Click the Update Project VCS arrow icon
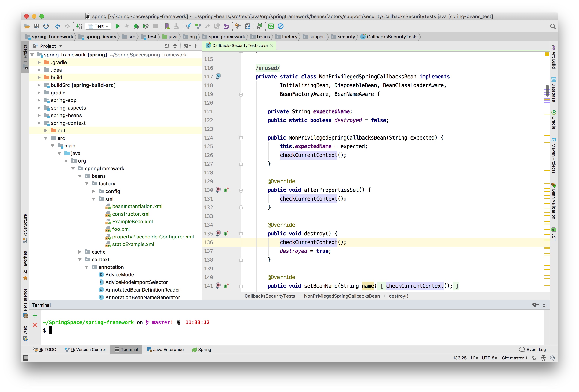 tap(188, 26)
